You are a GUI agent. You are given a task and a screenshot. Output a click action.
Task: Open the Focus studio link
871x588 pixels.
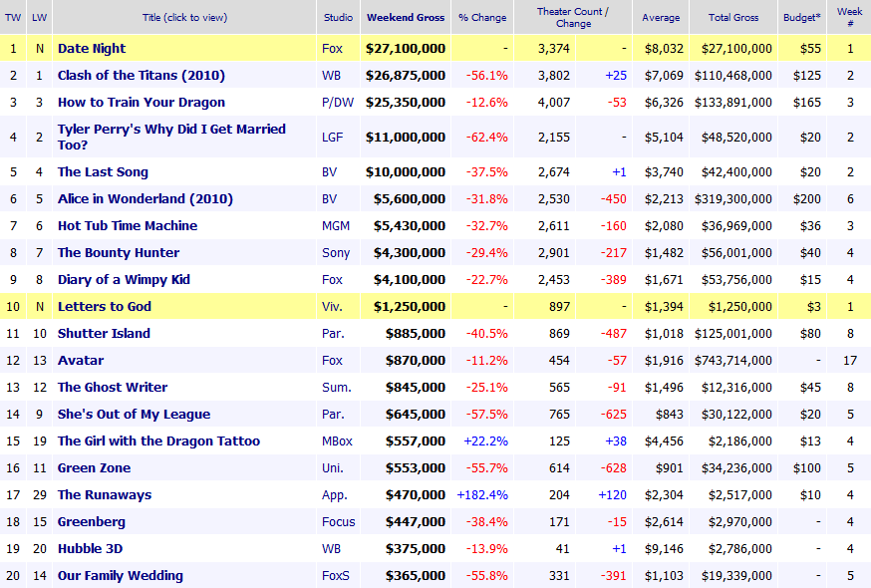338,522
